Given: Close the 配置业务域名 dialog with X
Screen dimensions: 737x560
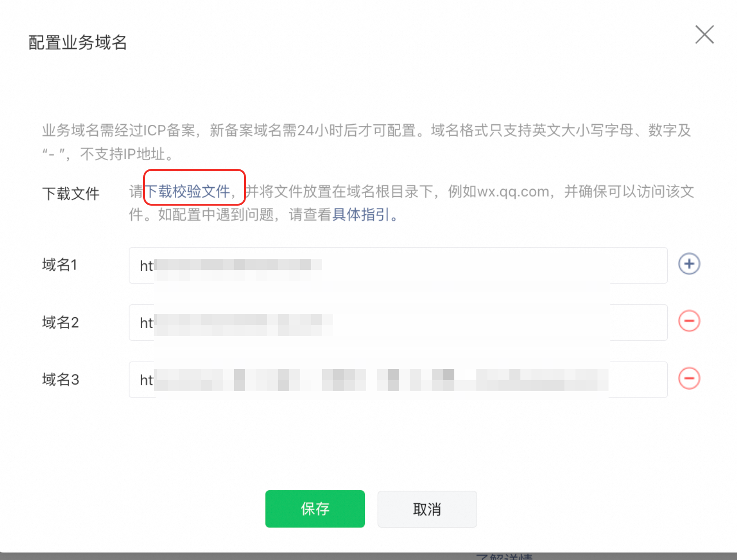Looking at the screenshot, I should 704,34.
